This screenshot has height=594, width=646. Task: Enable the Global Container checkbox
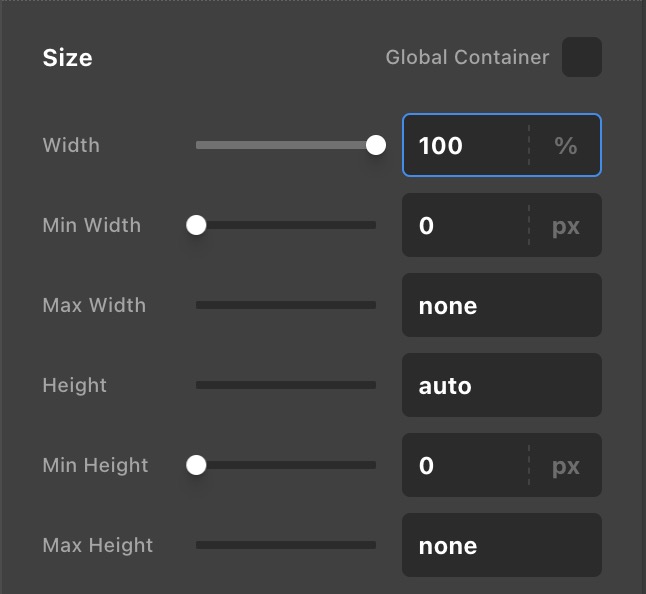pyautogui.click(x=582, y=57)
